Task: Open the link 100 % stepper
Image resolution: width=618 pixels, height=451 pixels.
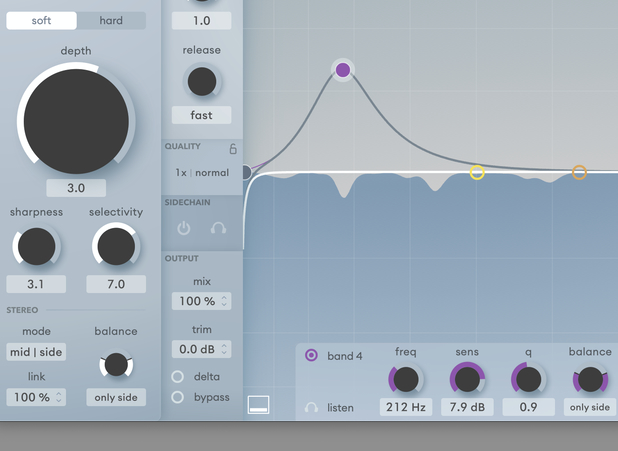Action: 37,397
